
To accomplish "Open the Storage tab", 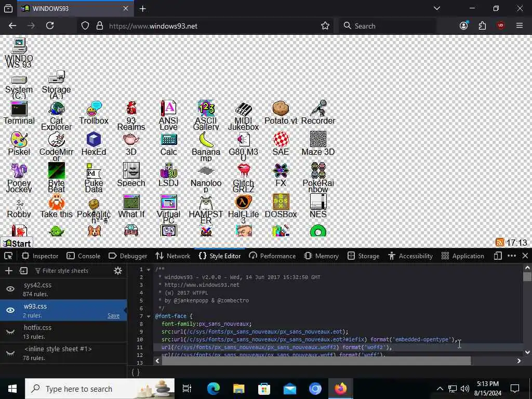I will pos(363,256).
